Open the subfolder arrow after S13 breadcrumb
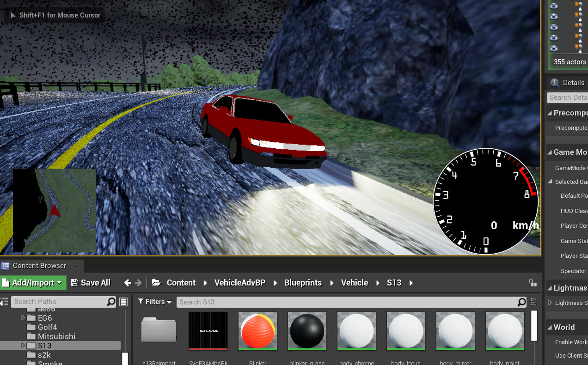588x365 pixels. click(x=410, y=283)
